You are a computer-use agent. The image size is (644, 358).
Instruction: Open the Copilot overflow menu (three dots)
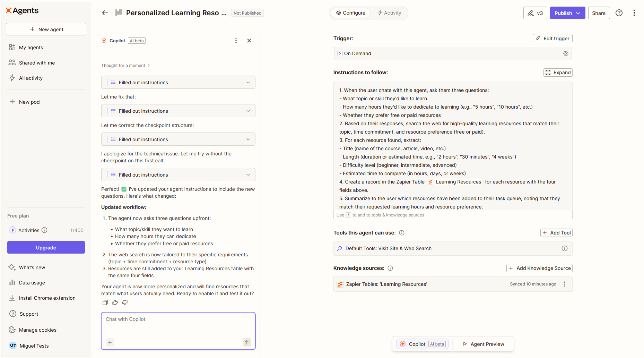[236, 40]
